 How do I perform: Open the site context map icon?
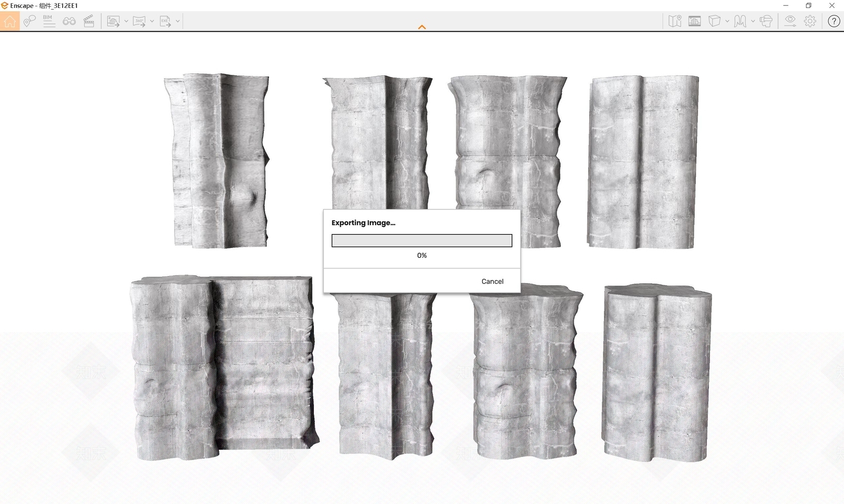[x=675, y=21]
